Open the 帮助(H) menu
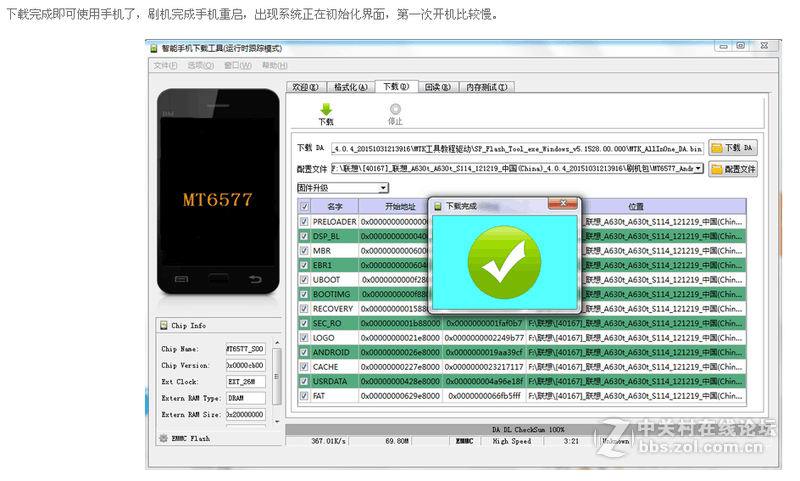 pos(274,65)
